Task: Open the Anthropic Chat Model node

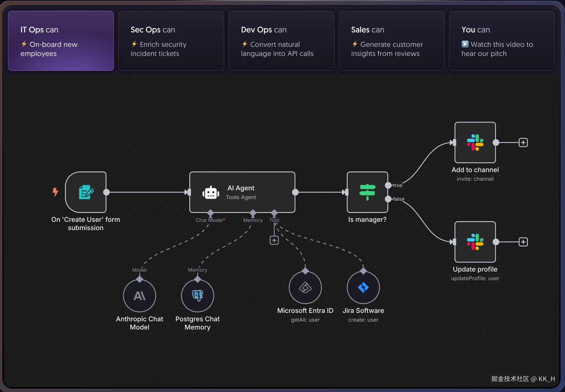Action: pos(139,296)
